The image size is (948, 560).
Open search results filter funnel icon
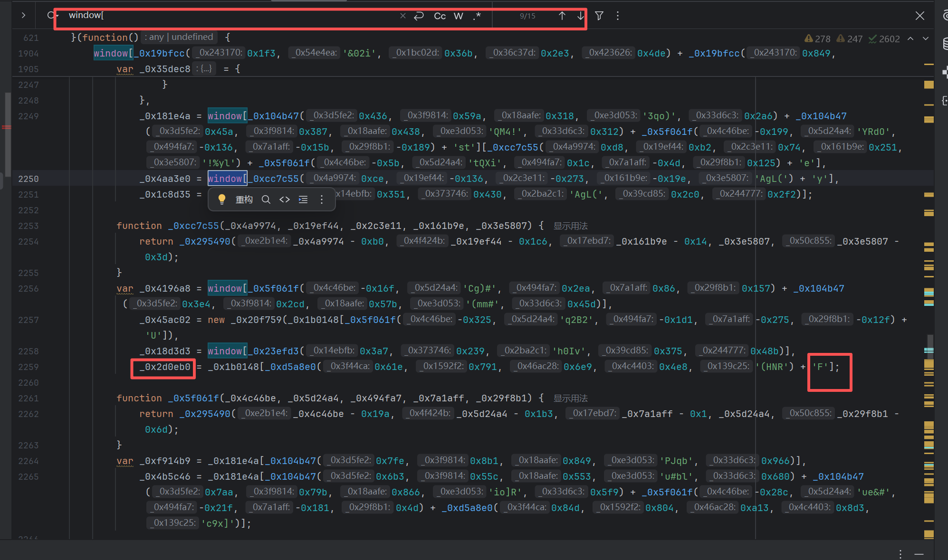[599, 16]
